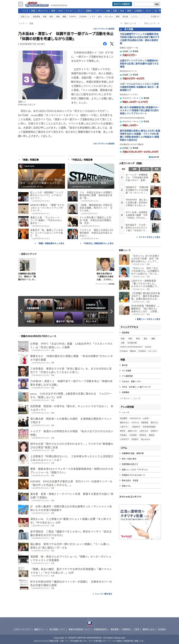Click the 藤あや子「我が道」 carousel thumbnail
This screenshot has height=644, width=179.
click(68, 318)
